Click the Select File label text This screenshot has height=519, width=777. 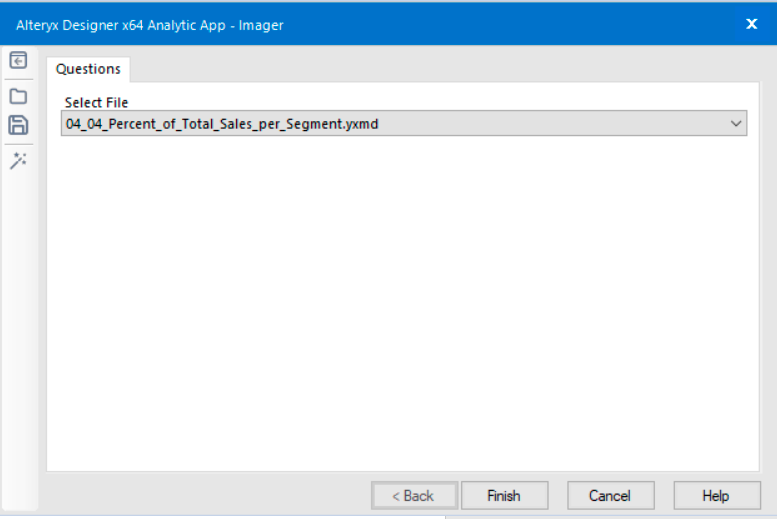[97, 103]
